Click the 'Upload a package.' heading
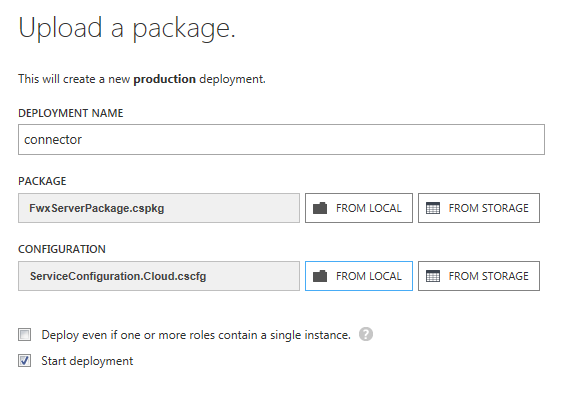Image resolution: width=574 pixels, height=396 pixels. click(127, 29)
